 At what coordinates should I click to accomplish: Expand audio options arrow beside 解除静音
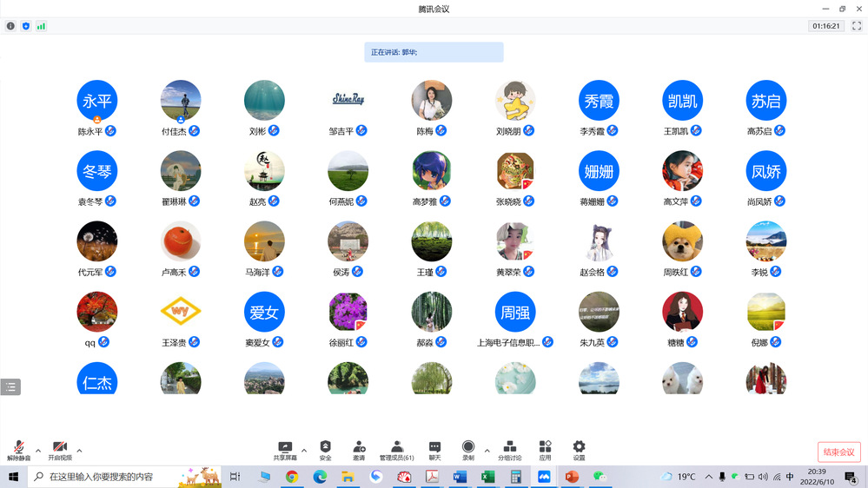[38, 451]
